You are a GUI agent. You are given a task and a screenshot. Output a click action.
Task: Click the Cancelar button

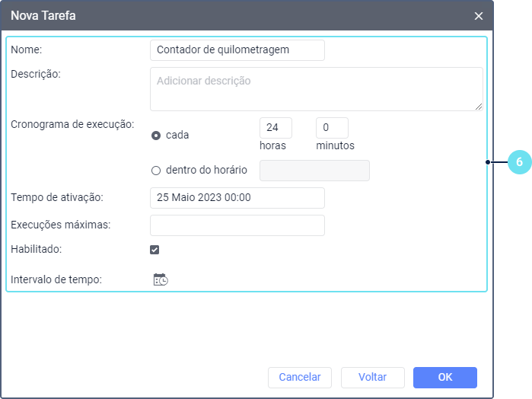(300, 377)
